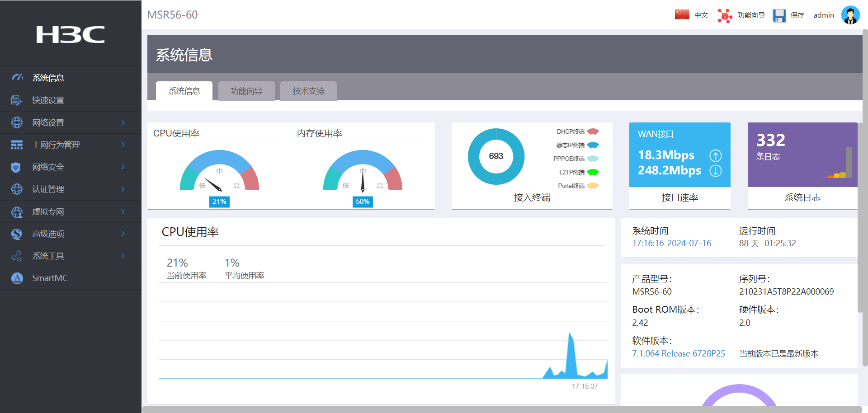Click serial number 210231A5T8P22A000069

click(x=787, y=291)
